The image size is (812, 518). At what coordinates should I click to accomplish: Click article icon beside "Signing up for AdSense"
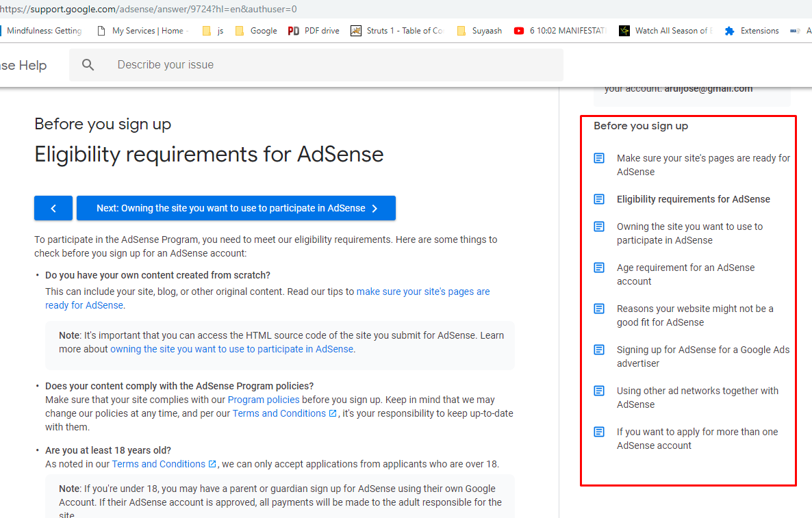[x=599, y=350]
